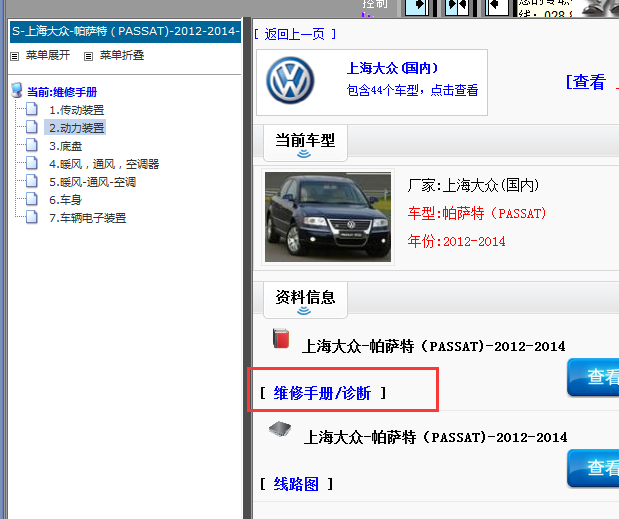The width and height of the screenshot is (619, 519).
Task: Click the 查看 button for the repair manual
Action: point(593,377)
